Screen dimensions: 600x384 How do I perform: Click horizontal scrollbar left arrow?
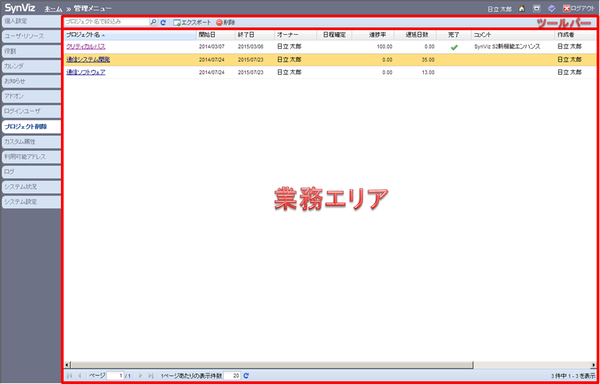67,365
